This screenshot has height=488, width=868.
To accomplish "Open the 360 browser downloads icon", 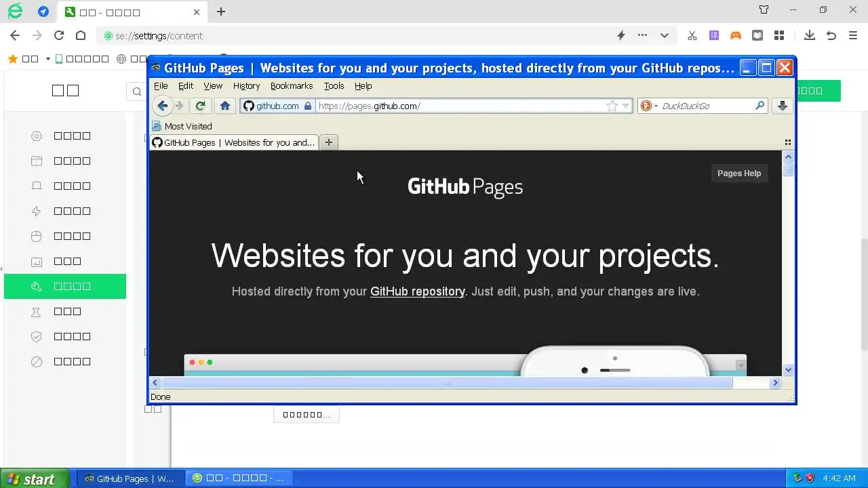I will [x=810, y=35].
